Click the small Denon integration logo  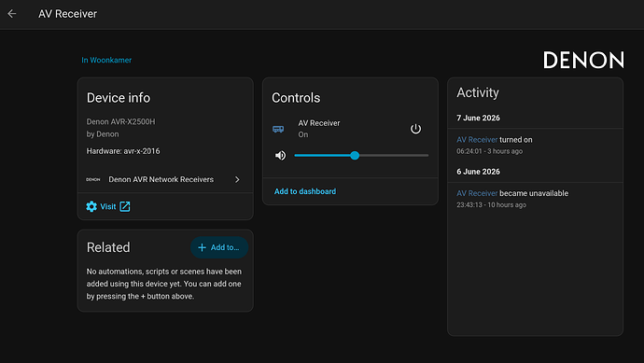click(92, 179)
